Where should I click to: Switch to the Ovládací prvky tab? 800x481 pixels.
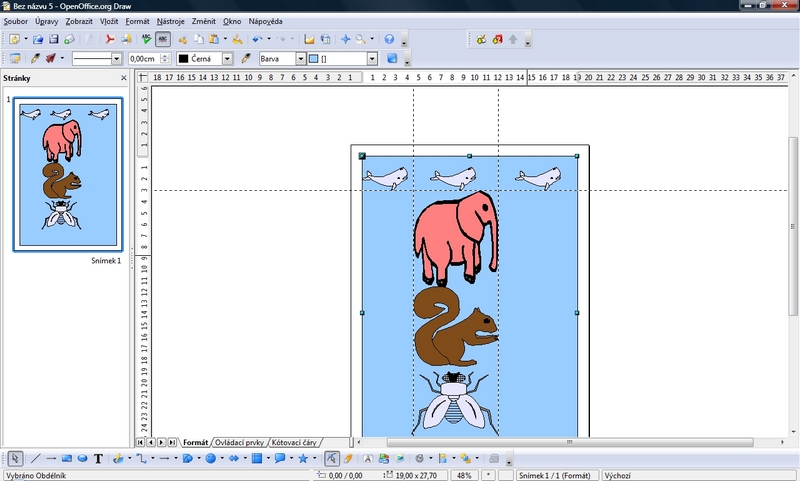(x=239, y=442)
